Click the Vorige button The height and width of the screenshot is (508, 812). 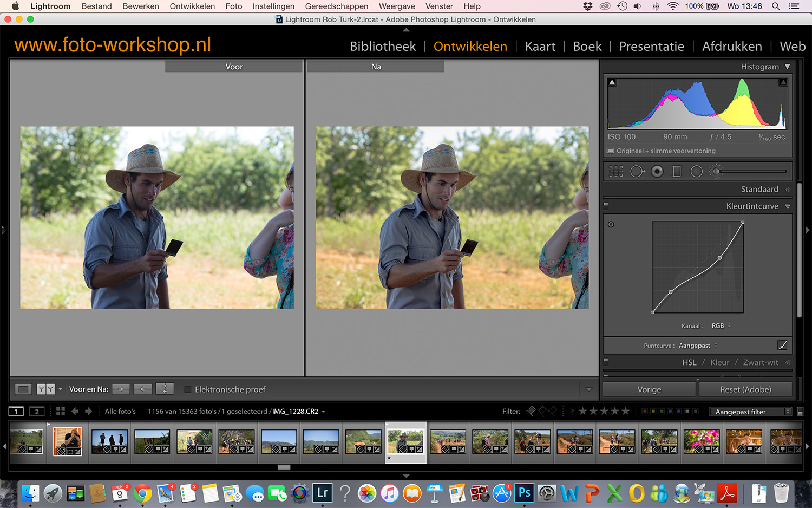[x=649, y=389]
